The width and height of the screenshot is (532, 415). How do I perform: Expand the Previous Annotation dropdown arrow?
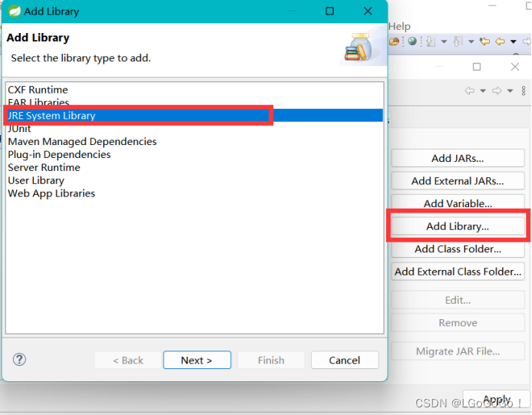click(471, 41)
